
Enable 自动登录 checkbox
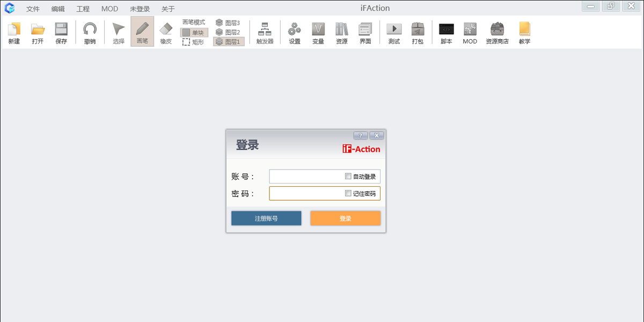coord(348,176)
